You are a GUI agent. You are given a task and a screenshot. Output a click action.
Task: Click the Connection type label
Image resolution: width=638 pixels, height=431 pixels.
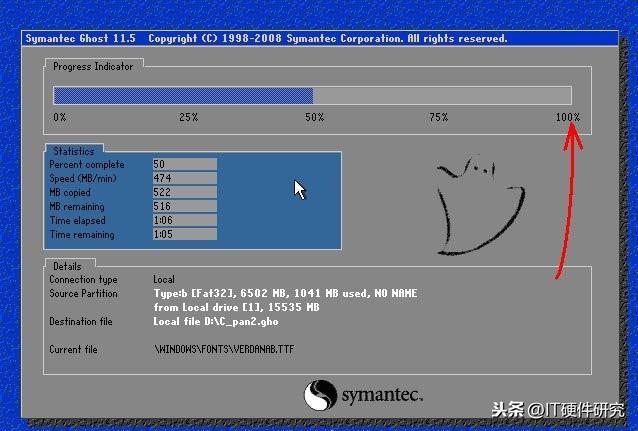tap(83, 280)
